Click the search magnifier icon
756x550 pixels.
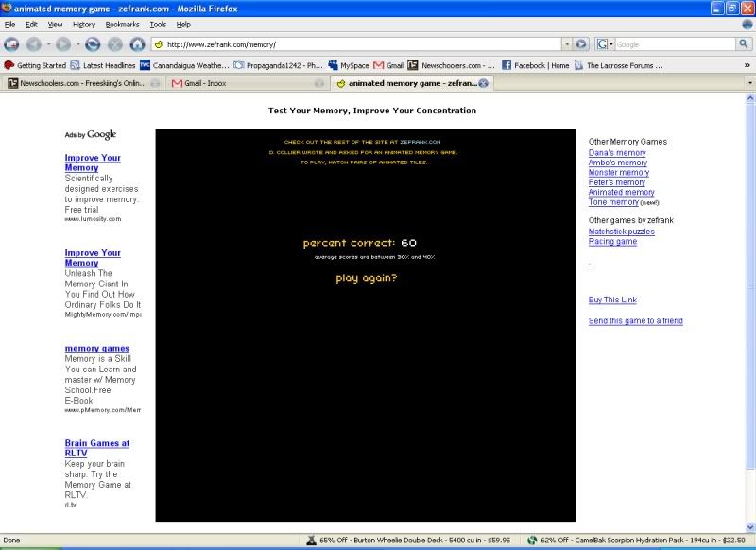[x=744, y=44]
